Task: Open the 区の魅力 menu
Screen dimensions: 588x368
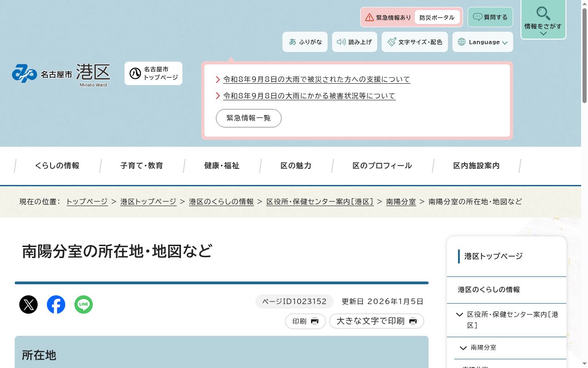Action: point(296,166)
